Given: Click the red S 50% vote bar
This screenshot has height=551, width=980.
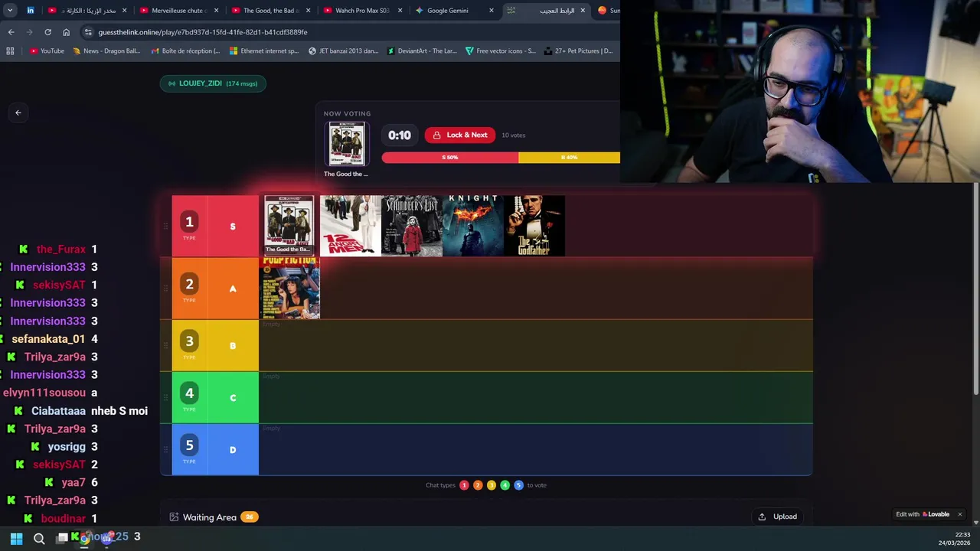Looking at the screenshot, I should pyautogui.click(x=450, y=157).
